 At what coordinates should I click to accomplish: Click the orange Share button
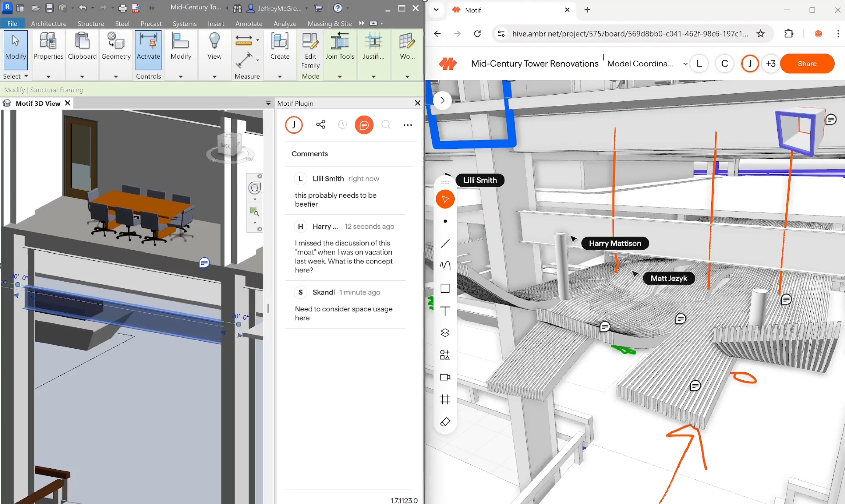point(807,64)
